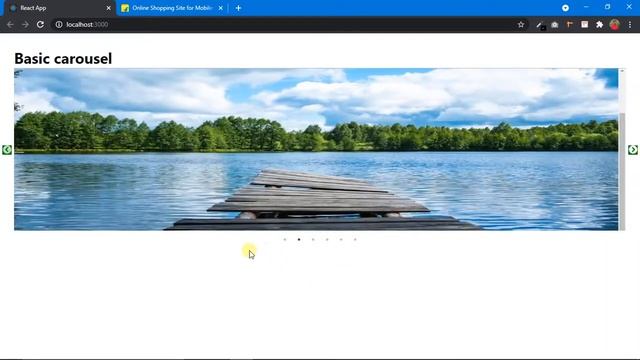Open the camera screenshot extension
640x360 pixels.
pyautogui.click(x=554, y=25)
